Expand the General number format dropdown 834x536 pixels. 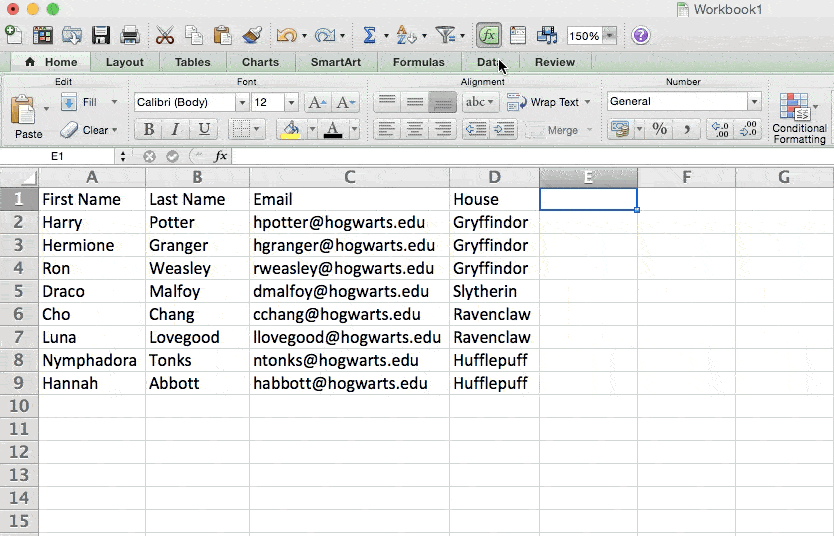(754, 102)
